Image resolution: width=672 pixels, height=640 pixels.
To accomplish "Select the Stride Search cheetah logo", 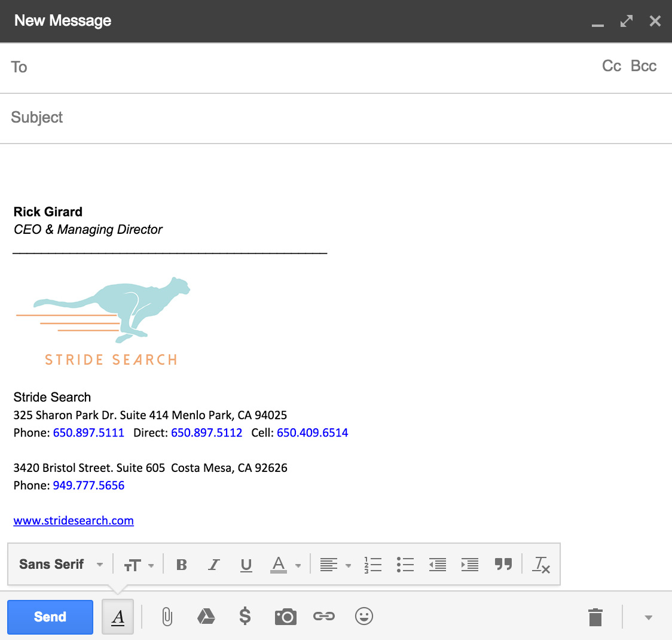I will 103,321.
